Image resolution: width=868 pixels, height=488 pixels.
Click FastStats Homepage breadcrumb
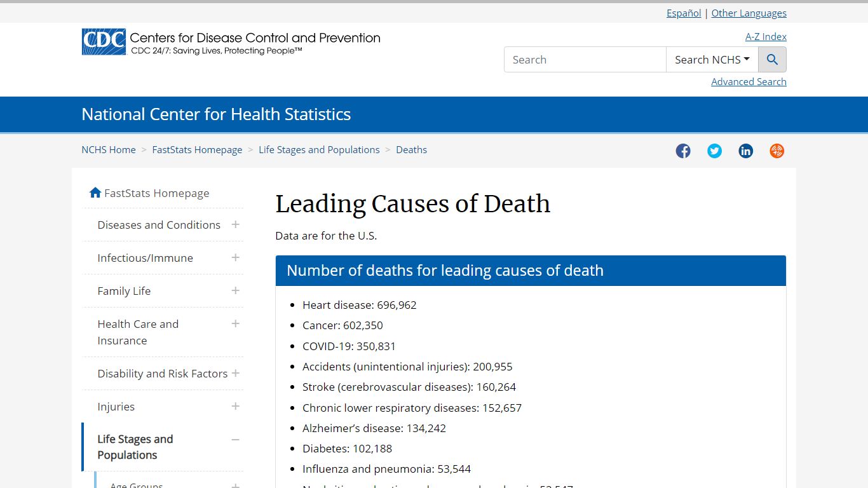coord(197,150)
